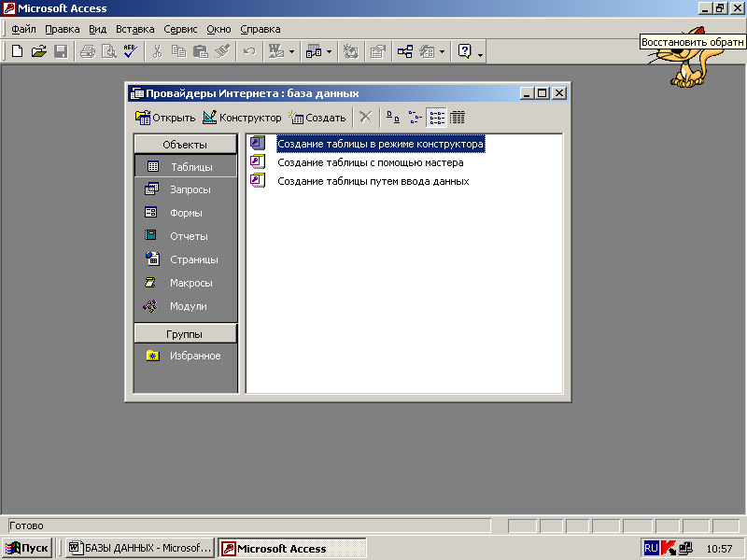Click the Undo arrow icon
Viewport: 747px width, 560px height.
(x=249, y=51)
